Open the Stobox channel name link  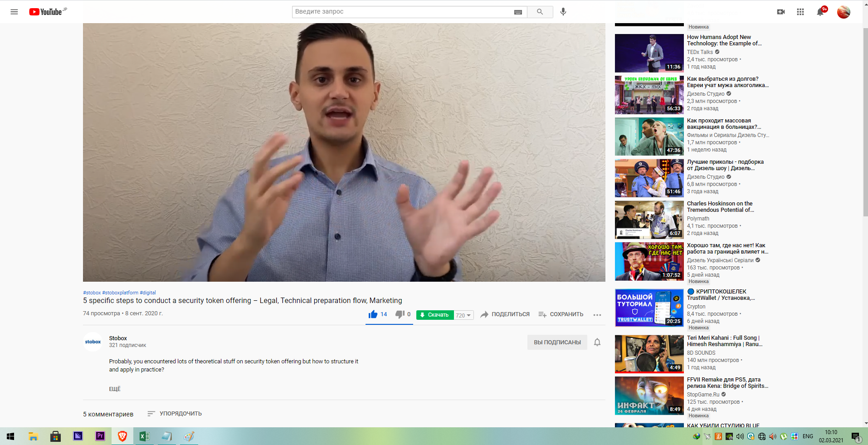point(118,338)
